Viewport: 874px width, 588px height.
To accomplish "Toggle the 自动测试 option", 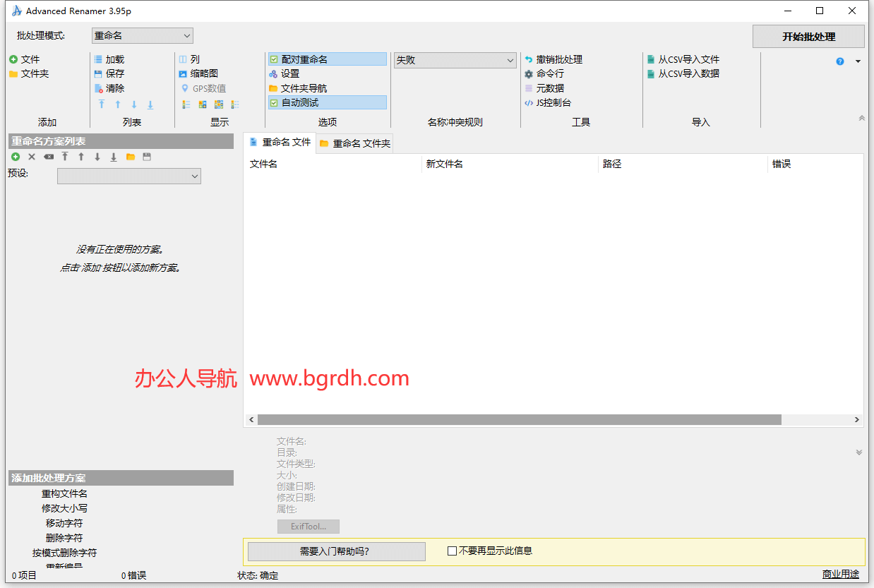I will (274, 103).
